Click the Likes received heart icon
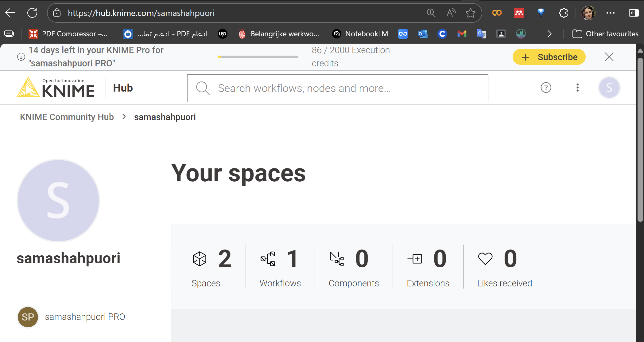 coord(485,259)
